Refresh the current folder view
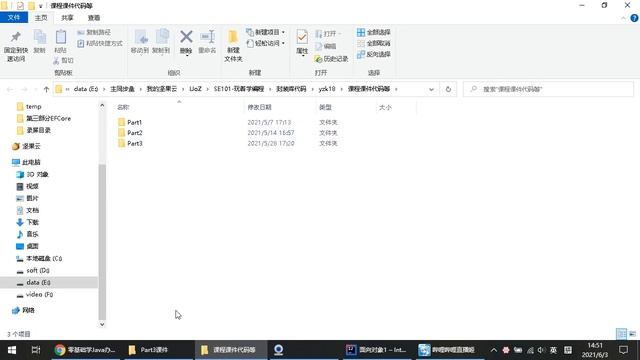The image size is (640, 360). [x=448, y=89]
